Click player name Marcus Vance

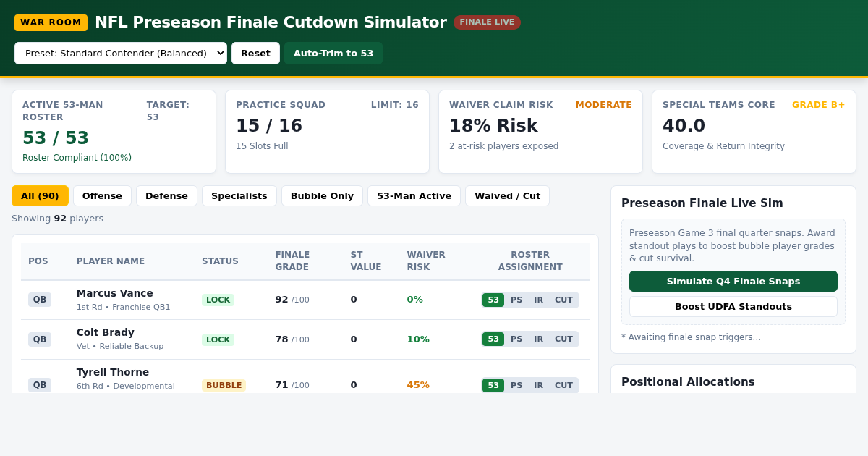115,293
